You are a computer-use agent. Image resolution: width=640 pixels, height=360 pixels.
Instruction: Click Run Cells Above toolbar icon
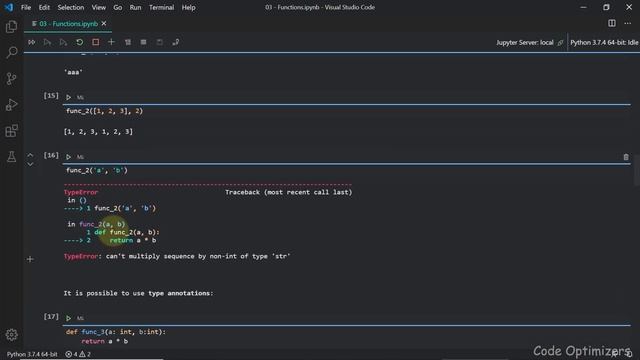click(x=47, y=42)
